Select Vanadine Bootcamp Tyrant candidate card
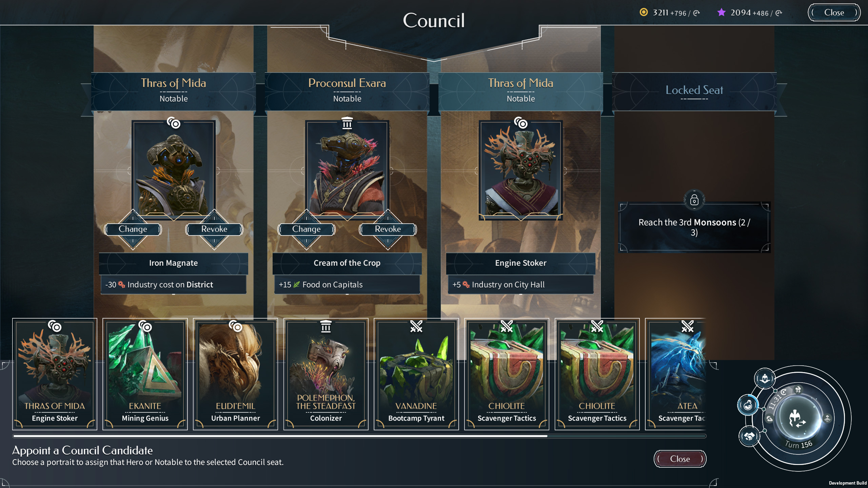 (x=416, y=374)
